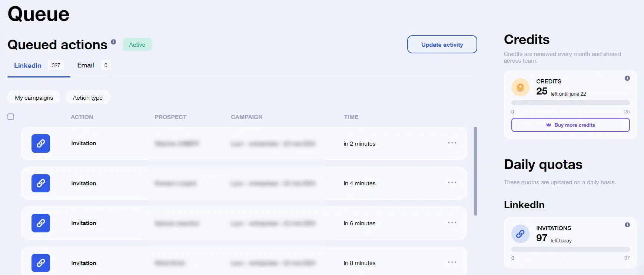
Task: Open the three-dot menu for the 'in 4 minutes' row
Action: (452, 183)
